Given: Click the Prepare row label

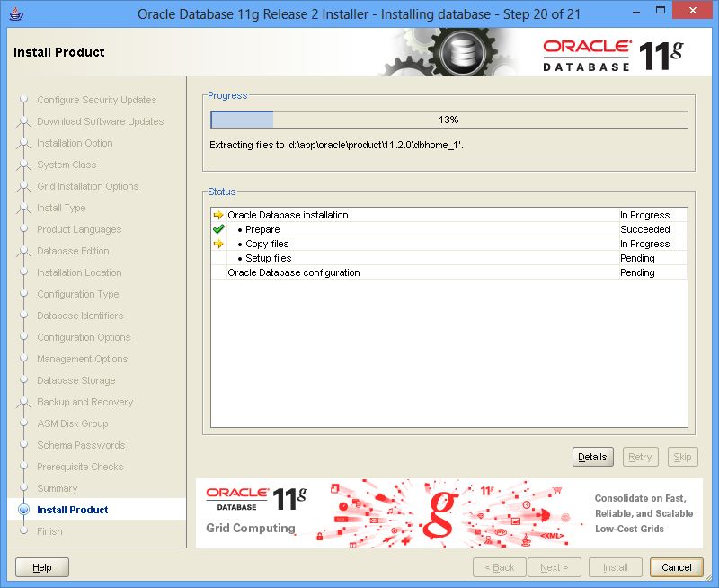Looking at the screenshot, I should [x=262, y=229].
